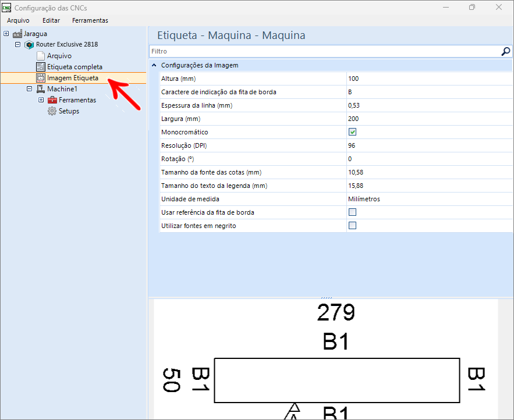Open the Arquivo menu

[18, 20]
